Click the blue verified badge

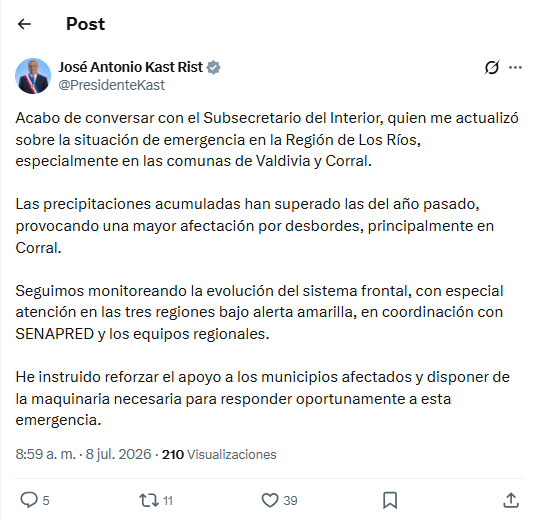coord(213,67)
